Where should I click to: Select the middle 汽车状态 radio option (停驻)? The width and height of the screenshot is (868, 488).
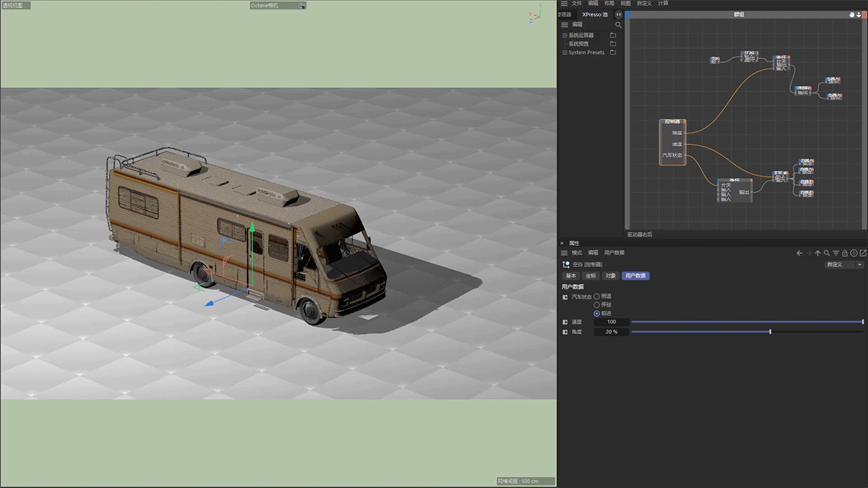(597, 305)
